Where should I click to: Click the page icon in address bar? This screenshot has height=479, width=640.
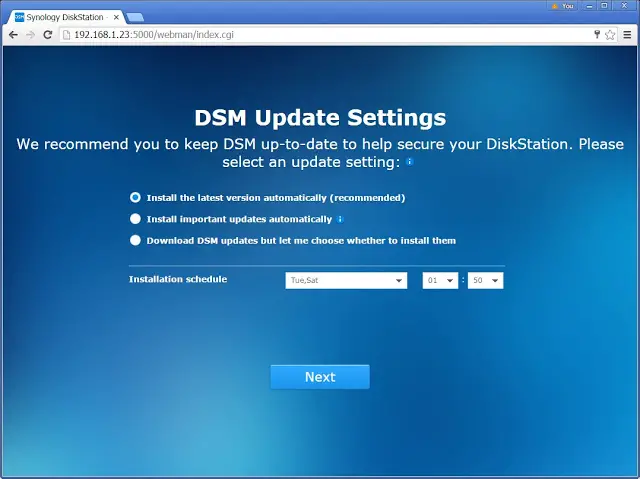[66, 35]
